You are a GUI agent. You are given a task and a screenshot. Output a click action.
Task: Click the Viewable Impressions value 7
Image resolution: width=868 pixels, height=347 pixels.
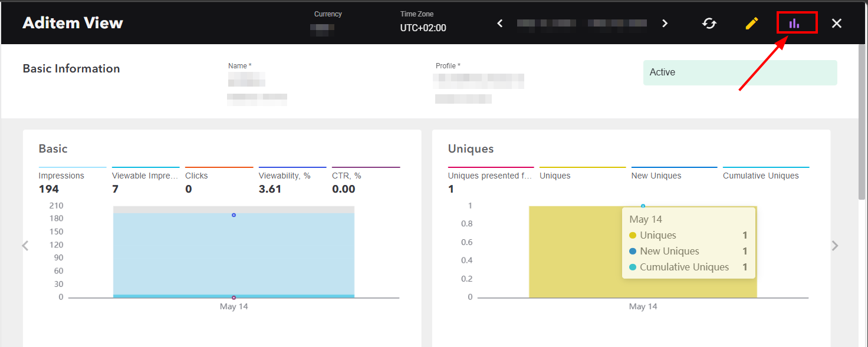[115, 189]
